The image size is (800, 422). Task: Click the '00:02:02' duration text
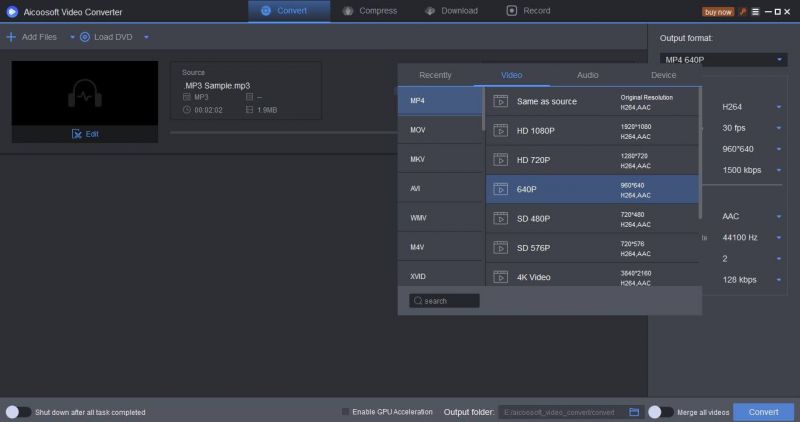click(208, 110)
